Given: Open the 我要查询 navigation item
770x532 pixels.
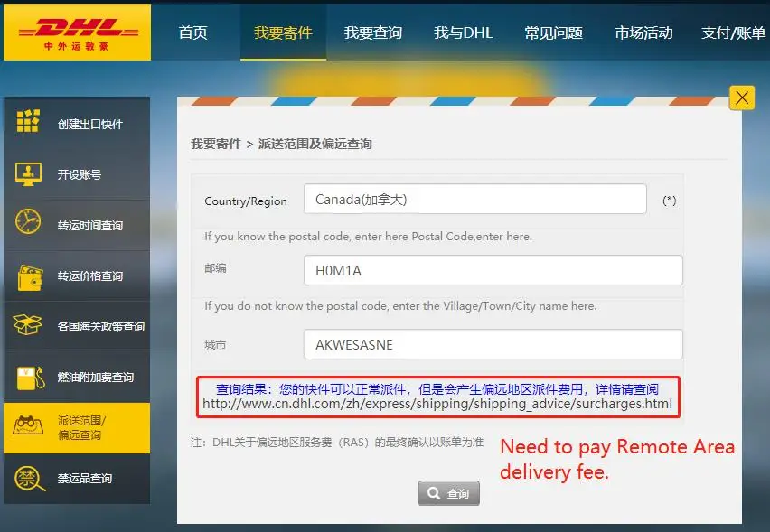Looking at the screenshot, I should (x=373, y=33).
